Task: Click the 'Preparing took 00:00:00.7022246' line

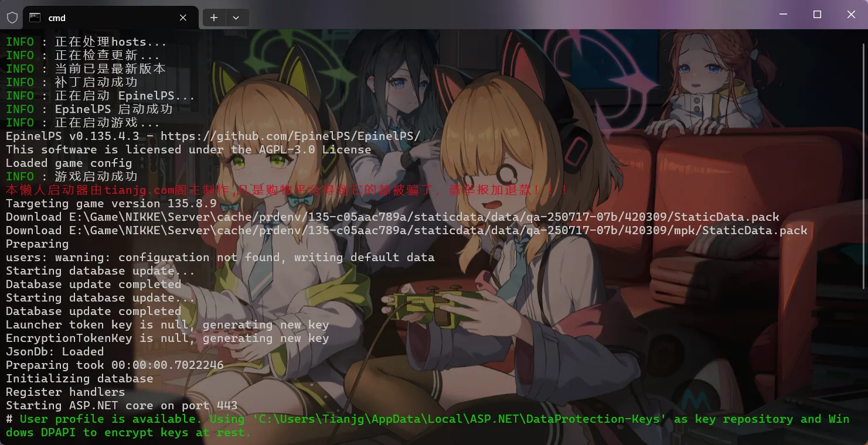Action: (114, 365)
